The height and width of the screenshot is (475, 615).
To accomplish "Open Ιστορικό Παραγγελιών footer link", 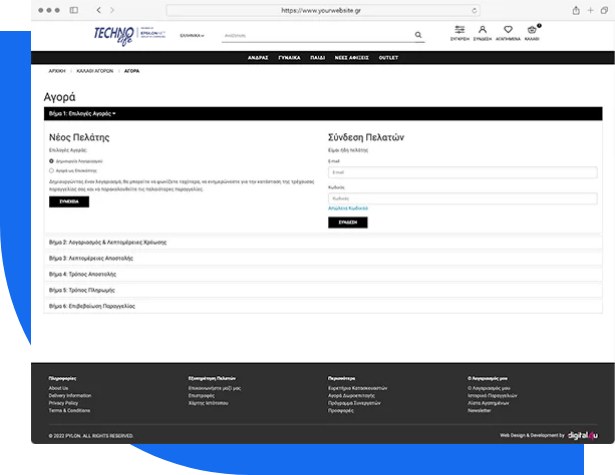I will coord(492,395).
